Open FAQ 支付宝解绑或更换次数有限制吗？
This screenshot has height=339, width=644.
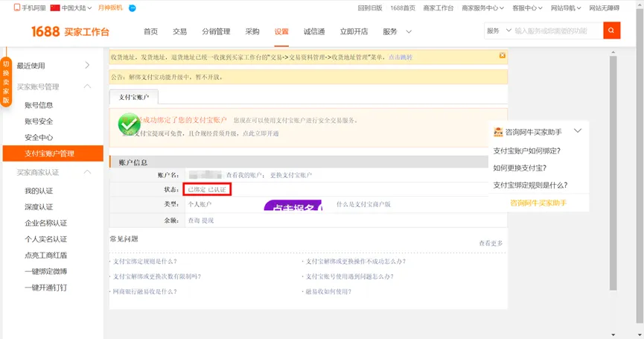[x=157, y=276]
